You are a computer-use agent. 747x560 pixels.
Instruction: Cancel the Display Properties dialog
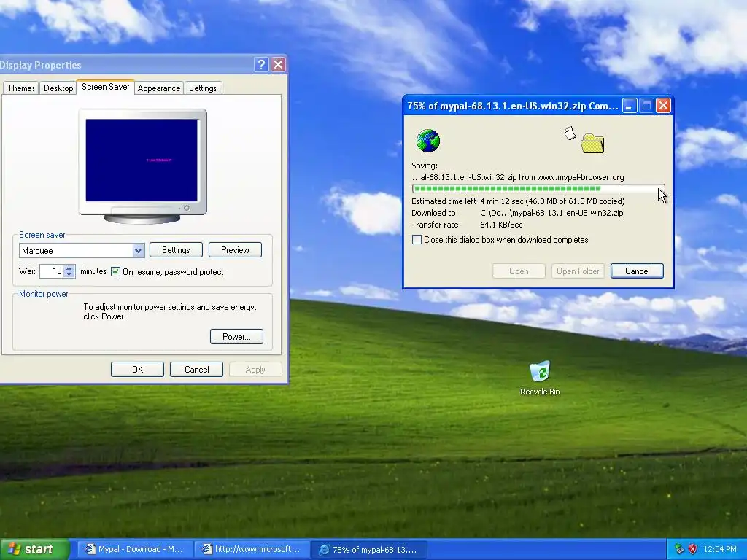[196, 370]
